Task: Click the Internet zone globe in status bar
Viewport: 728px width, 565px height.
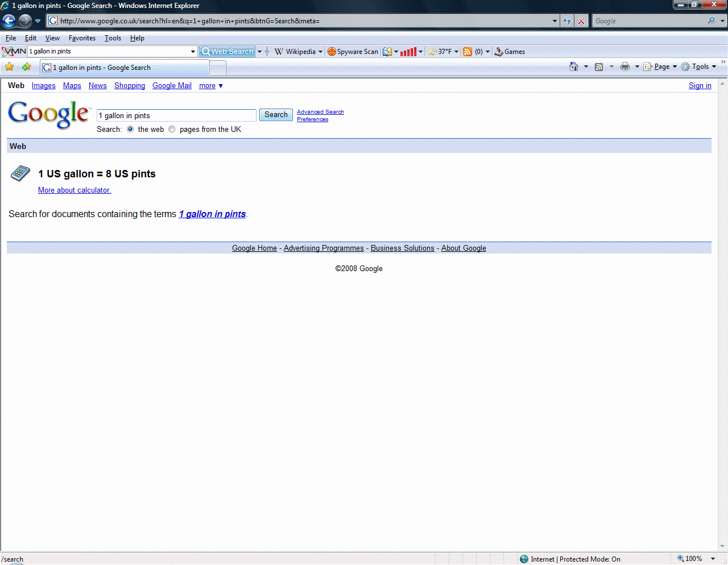Action: pyautogui.click(x=524, y=559)
